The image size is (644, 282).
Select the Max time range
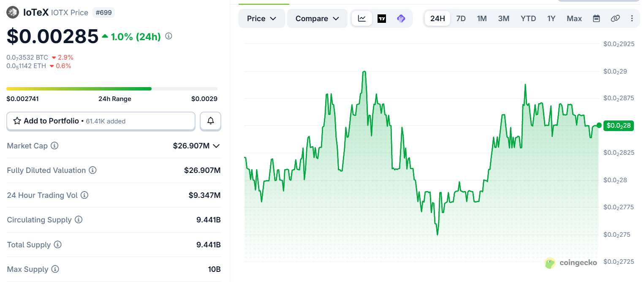pos(574,19)
